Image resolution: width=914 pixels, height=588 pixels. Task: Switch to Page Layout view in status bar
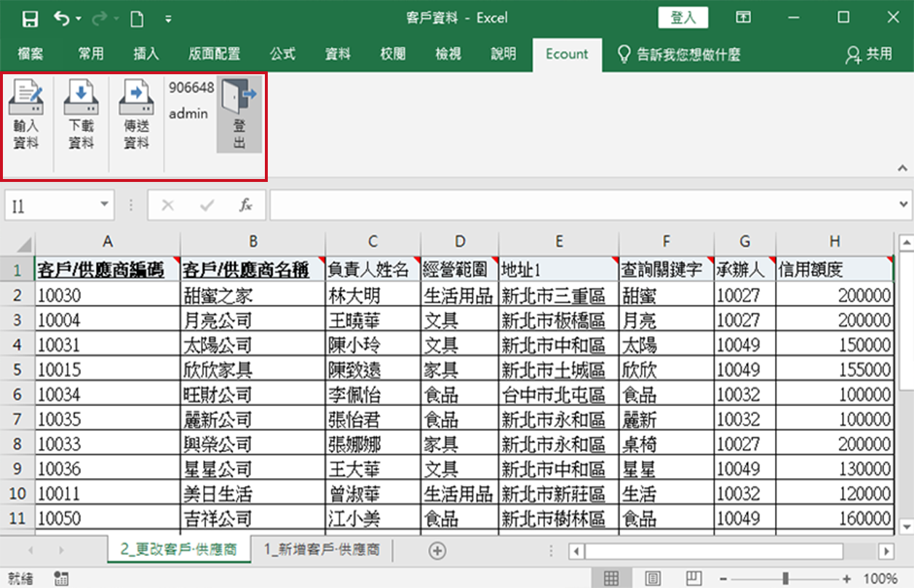[x=653, y=579]
